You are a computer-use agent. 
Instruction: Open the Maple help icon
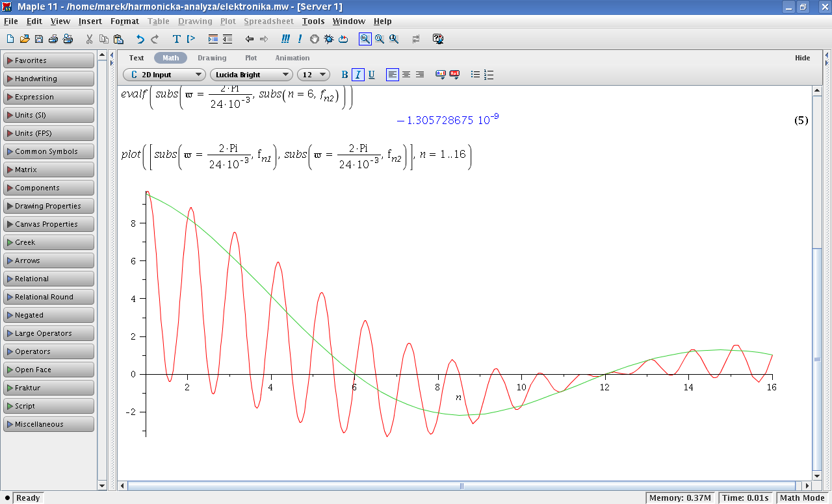[438, 39]
